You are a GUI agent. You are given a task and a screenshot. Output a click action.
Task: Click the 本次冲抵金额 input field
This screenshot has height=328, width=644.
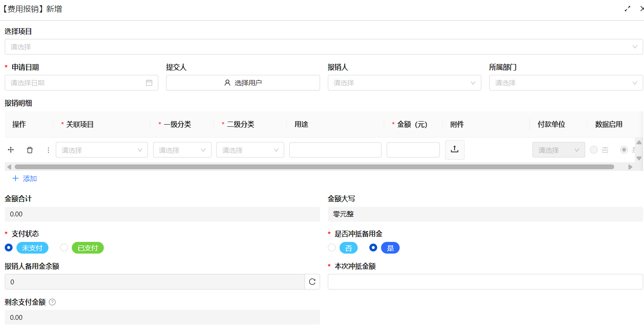pos(485,282)
